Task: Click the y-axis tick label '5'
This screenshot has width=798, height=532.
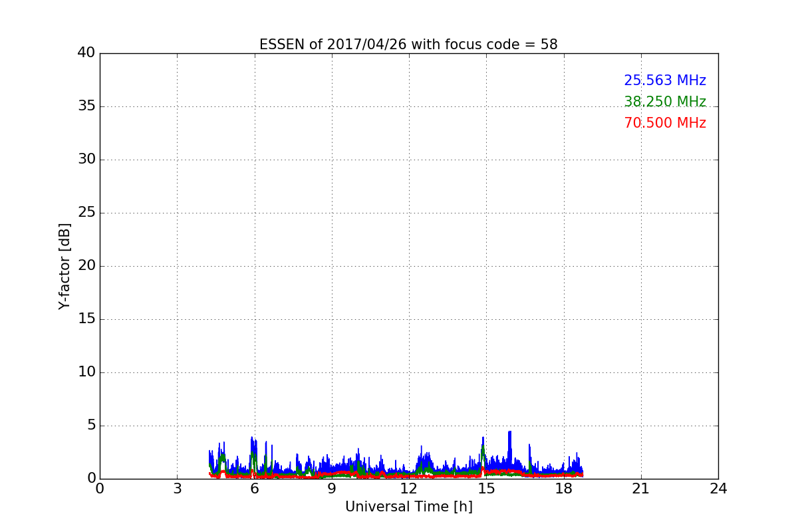Action: (x=91, y=426)
